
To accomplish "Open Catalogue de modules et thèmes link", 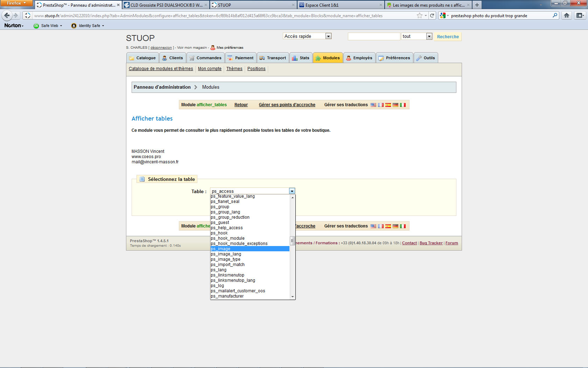I will (x=161, y=69).
